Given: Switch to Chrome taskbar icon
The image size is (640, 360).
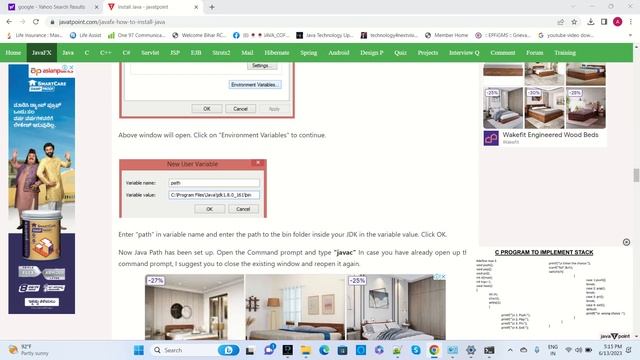Looking at the screenshot, I should pos(434,350).
